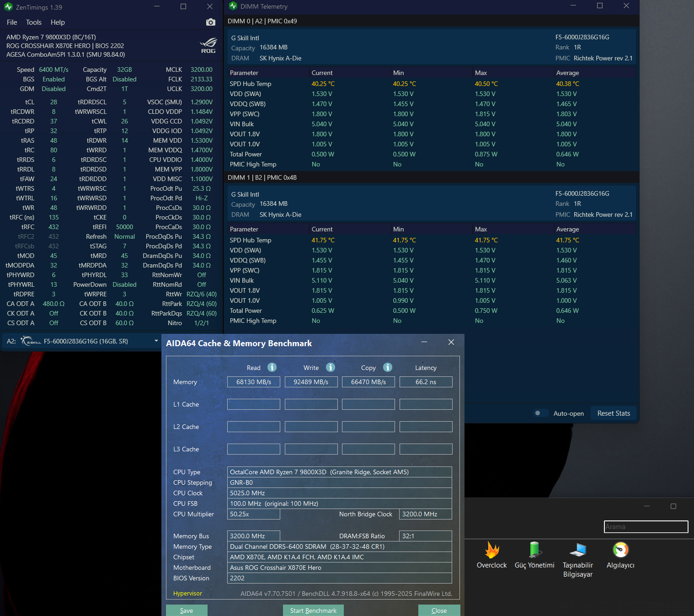Expand the A2 DIMM selection dropdown

coord(156,341)
